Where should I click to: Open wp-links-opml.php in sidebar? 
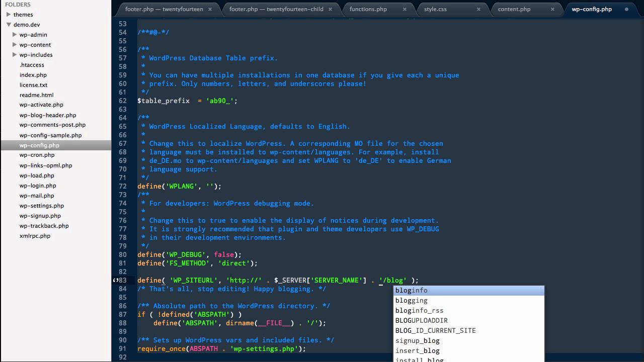tap(46, 165)
